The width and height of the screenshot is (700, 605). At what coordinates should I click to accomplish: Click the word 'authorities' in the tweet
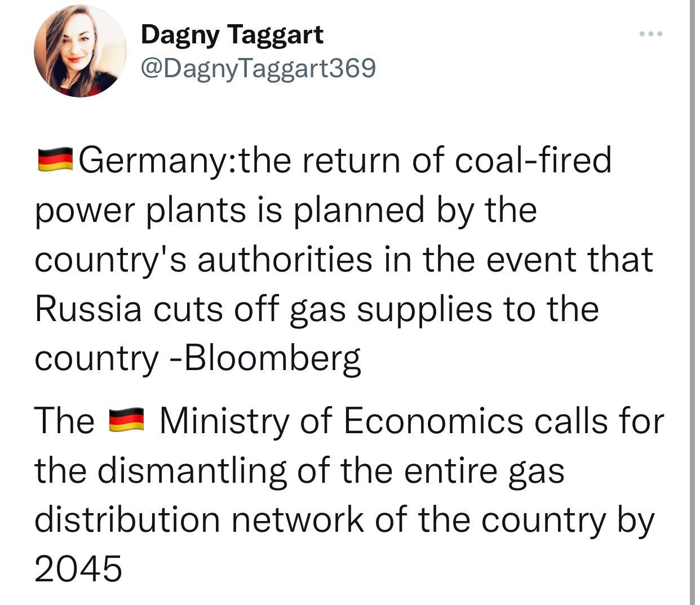(285, 259)
